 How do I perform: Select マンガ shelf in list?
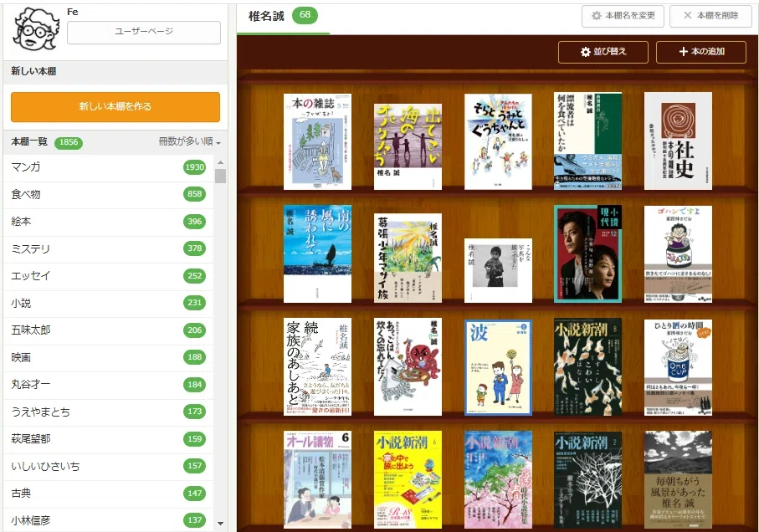point(109,167)
